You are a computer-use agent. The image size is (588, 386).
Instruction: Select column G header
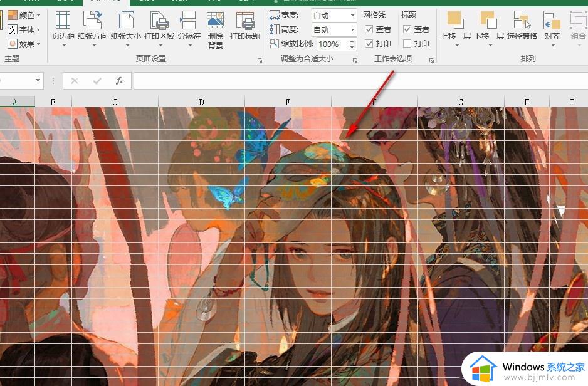(461, 102)
